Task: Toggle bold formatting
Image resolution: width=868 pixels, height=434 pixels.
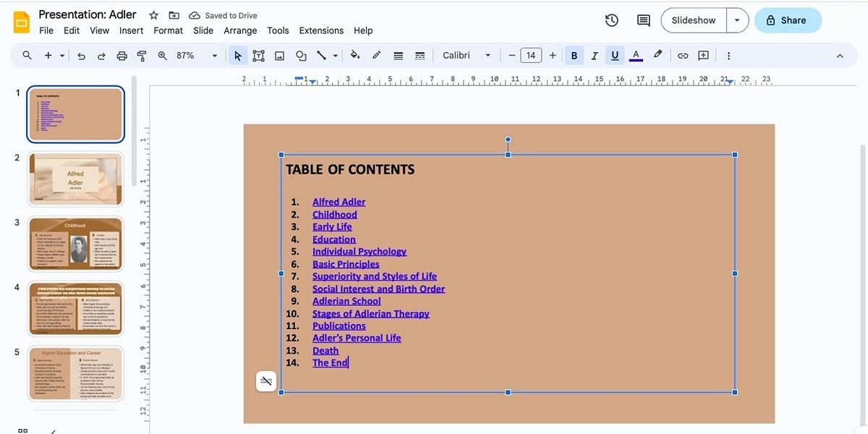Action: tap(574, 55)
